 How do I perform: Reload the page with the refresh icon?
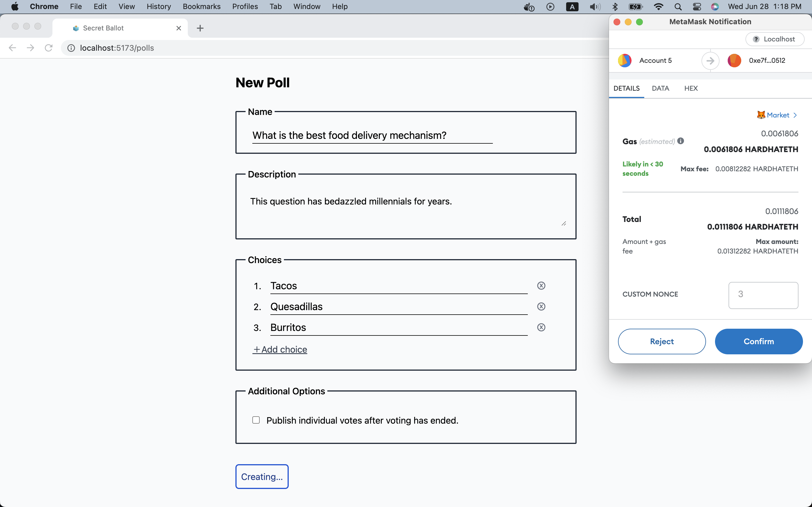pyautogui.click(x=49, y=48)
